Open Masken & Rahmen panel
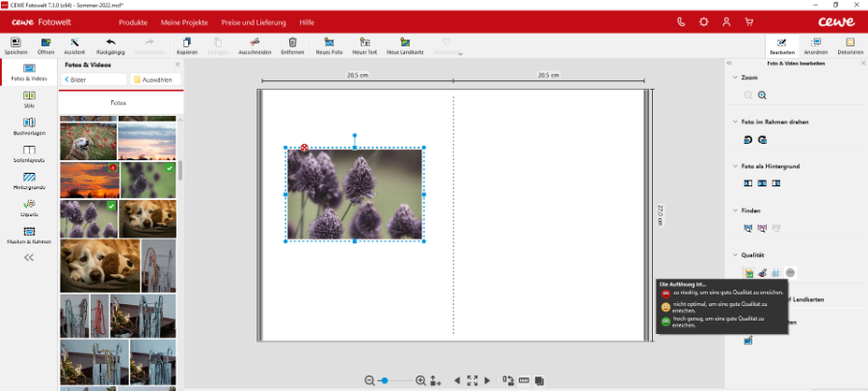Screen dimensions: 868x391 click(29, 235)
